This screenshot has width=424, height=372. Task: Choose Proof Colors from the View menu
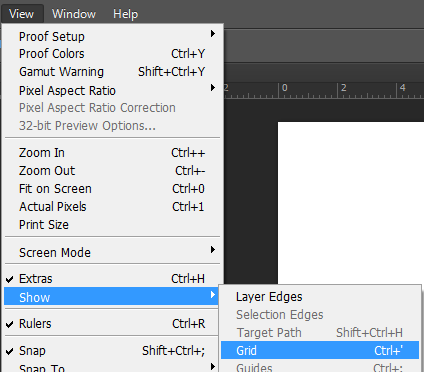[112, 54]
